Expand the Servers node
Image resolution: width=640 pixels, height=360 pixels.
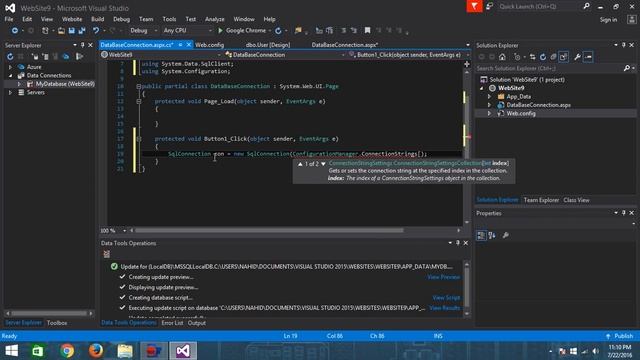pos(11,93)
